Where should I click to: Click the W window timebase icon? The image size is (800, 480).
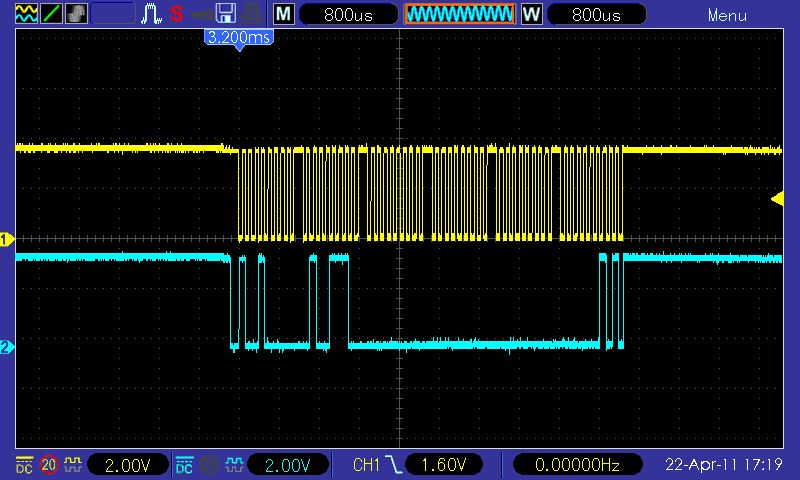click(x=531, y=14)
